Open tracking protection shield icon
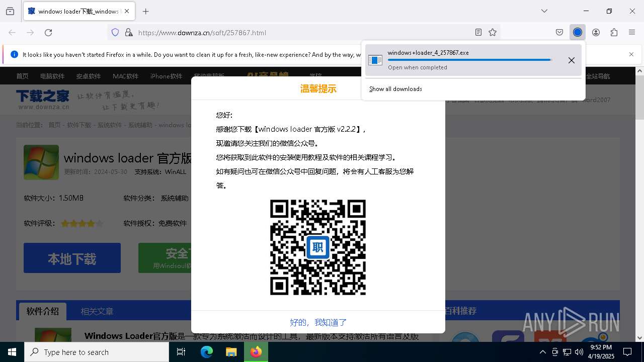 [x=115, y=32]
